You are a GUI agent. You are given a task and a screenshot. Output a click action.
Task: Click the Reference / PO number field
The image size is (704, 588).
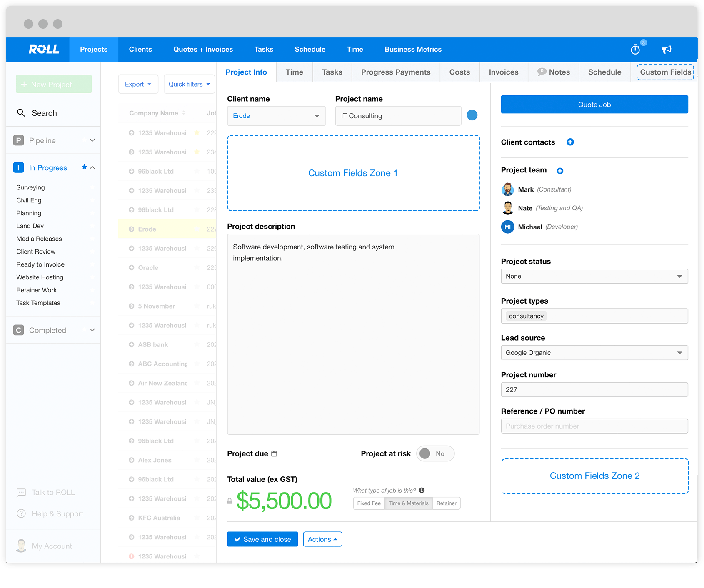594,426
